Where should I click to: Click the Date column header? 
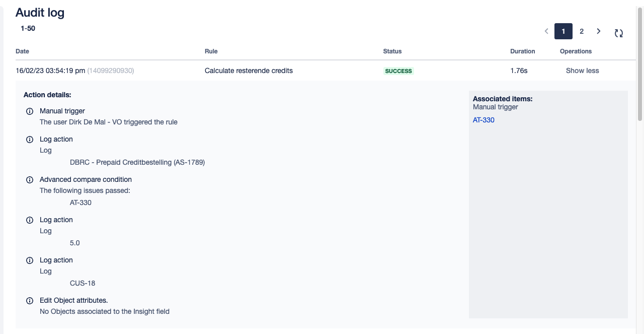pos(23,51)
